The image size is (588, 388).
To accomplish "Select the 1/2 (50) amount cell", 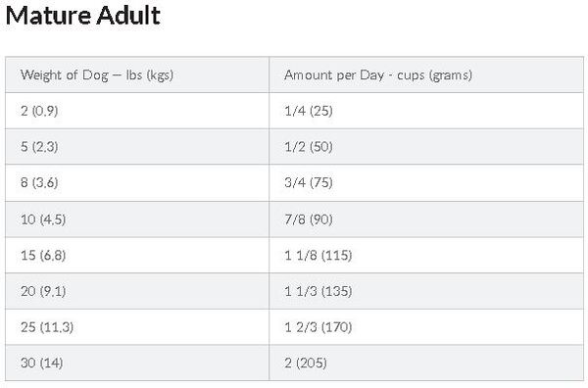I will [x=426, y=147].
